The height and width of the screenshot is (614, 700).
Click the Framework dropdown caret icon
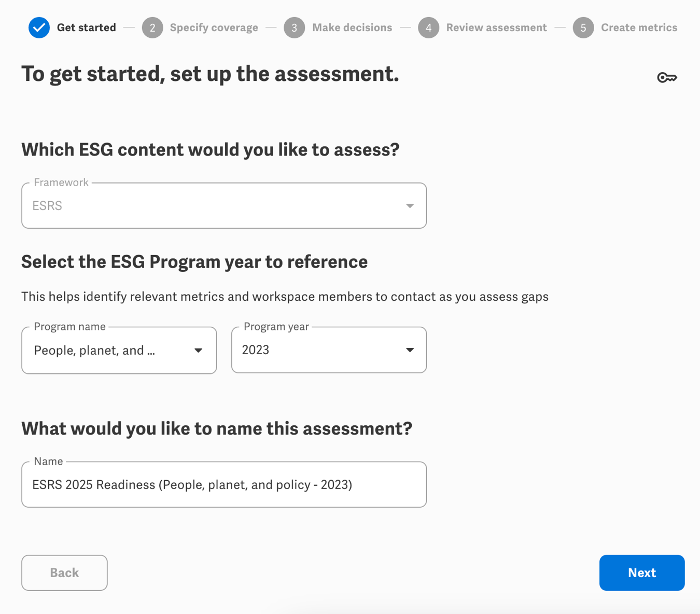pyautogui.click(x=410, y=205)
